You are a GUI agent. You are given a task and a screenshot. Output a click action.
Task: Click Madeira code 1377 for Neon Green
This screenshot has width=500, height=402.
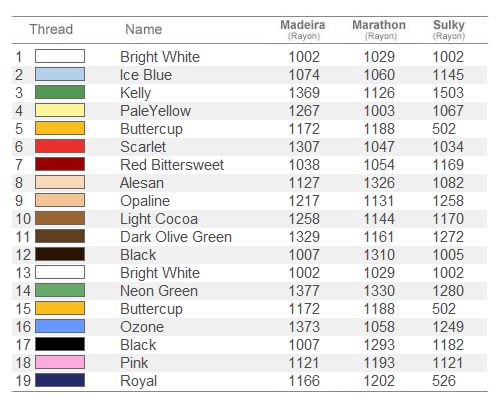pos(304,291)
